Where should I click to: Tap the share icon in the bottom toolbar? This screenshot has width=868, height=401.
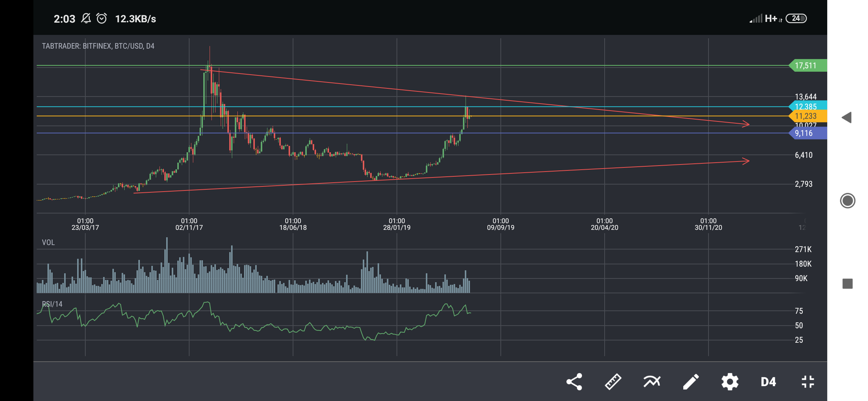pyautogui.click(x=574, y=382)
